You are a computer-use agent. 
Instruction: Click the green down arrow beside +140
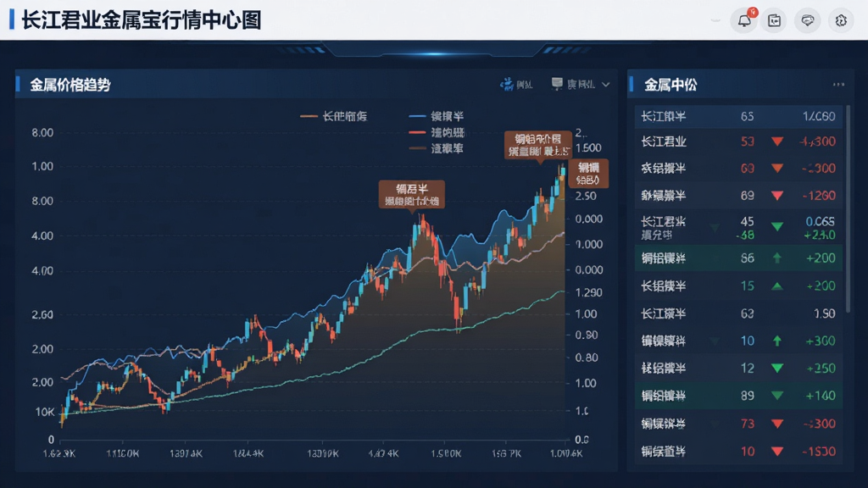click(777, 396)
